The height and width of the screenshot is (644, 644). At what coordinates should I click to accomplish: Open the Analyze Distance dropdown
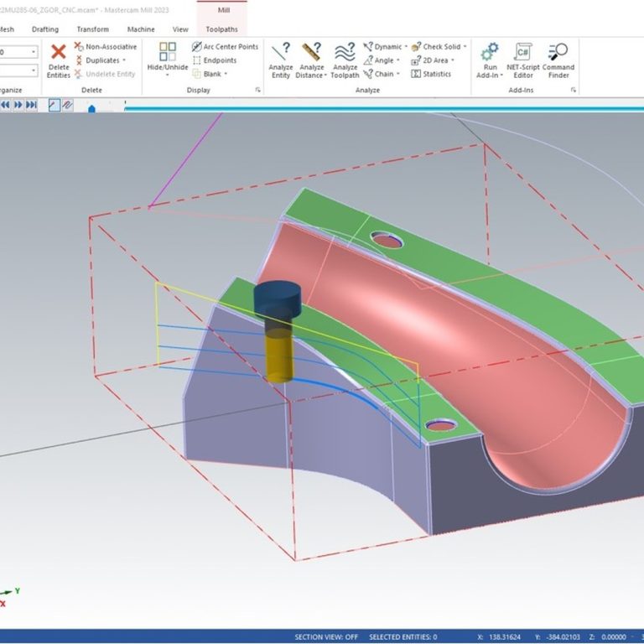pyautogui.click(x=323, y=76)
